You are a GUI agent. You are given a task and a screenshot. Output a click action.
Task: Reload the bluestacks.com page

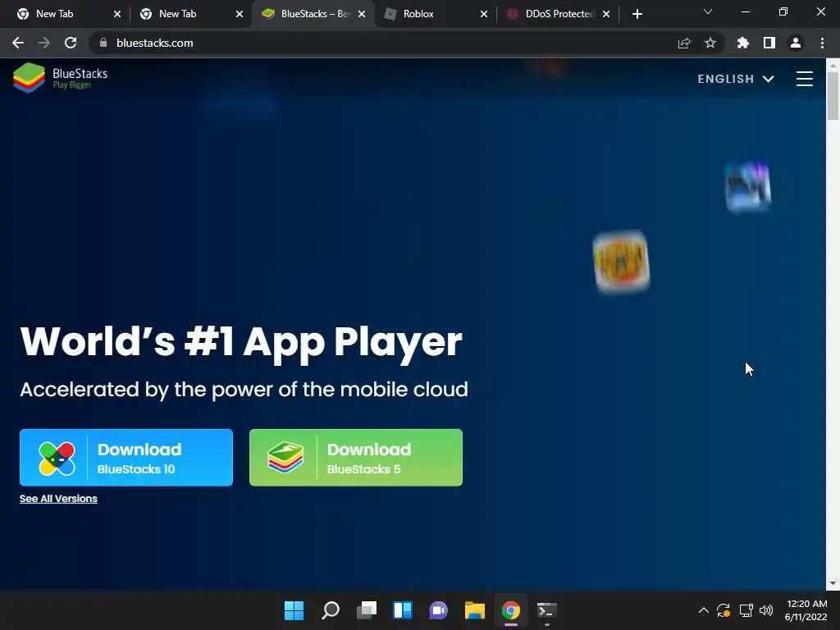(71, 43)
